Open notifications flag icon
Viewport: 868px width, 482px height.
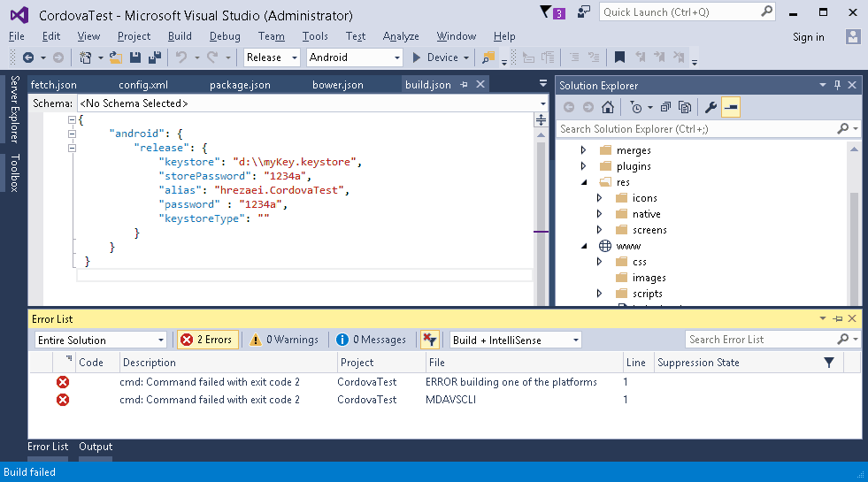[546, 11]
